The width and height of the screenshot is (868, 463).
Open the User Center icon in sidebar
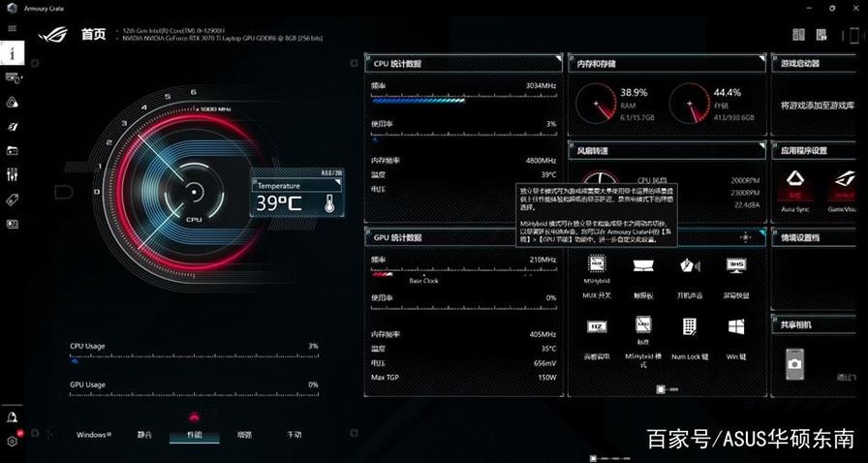13,417
